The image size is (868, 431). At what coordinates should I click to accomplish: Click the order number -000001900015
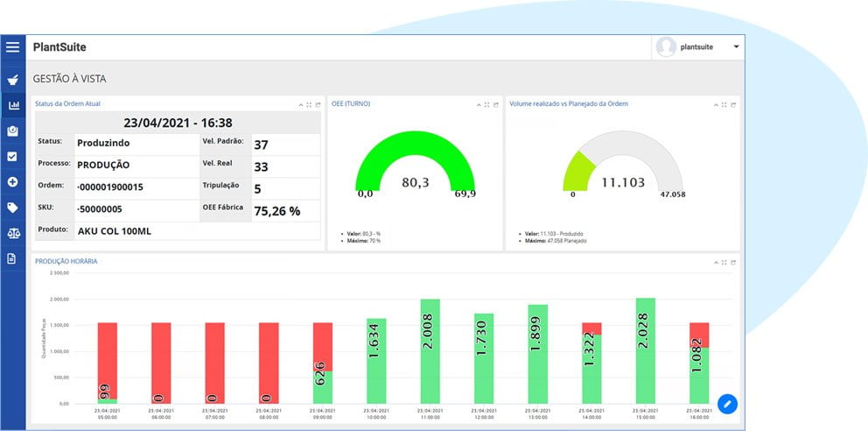(110, 187)
